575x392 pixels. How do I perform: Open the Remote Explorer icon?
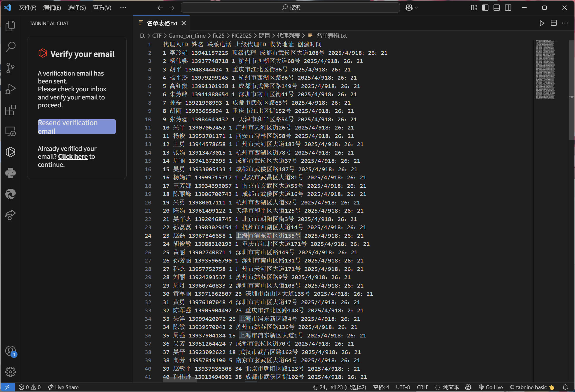pyautogui.click(x=11, y=131)
